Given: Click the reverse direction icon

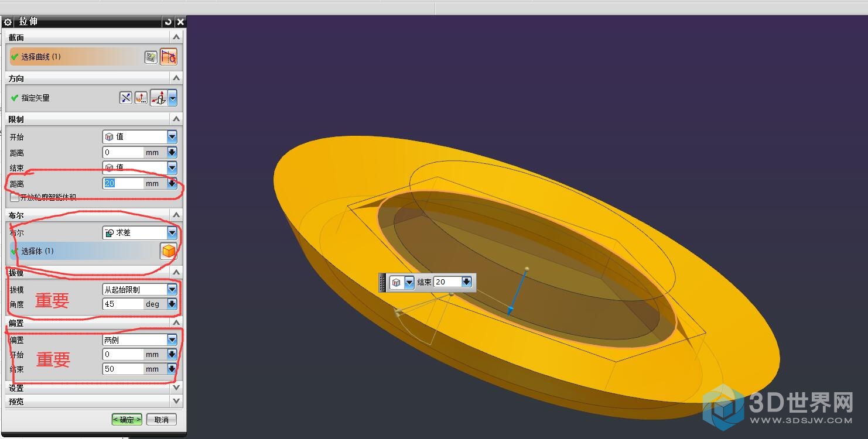Looking at the screenshot, I should point(126,98).
